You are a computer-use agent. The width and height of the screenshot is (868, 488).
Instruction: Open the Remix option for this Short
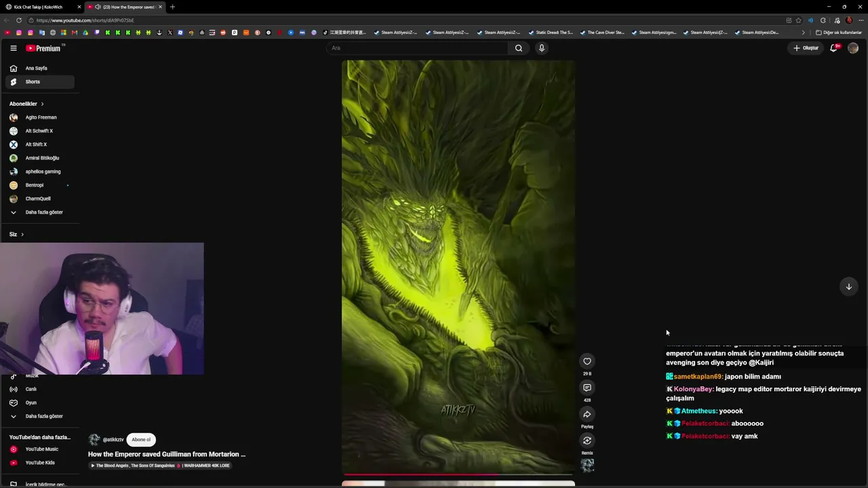587,441
